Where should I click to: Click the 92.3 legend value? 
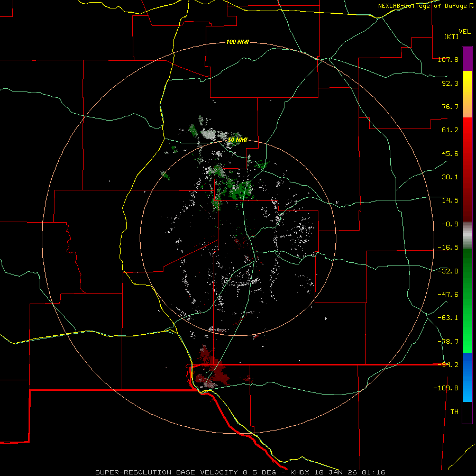tap(450, 83)
